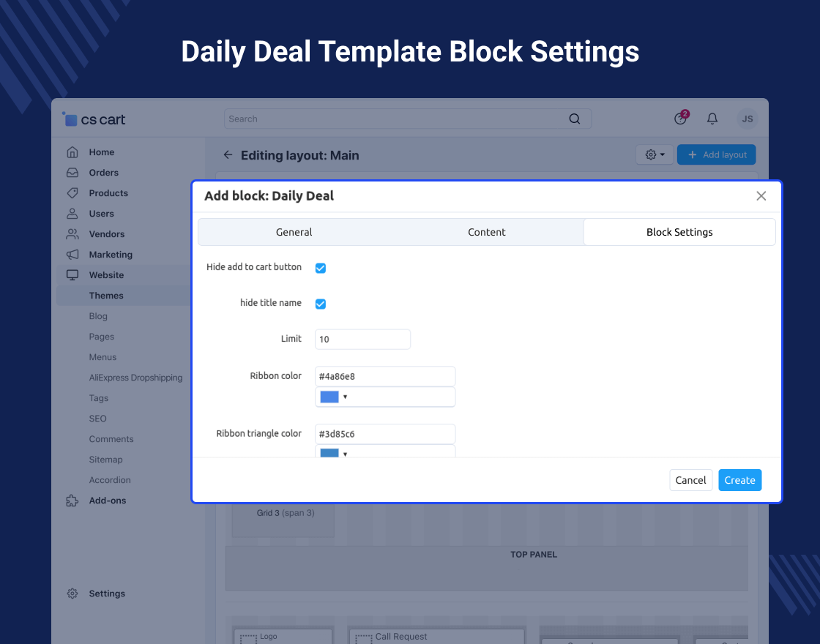Click the Add-ons puzzle icon
This screenshot has width=820, height=644.
click(x=72, y=501)
